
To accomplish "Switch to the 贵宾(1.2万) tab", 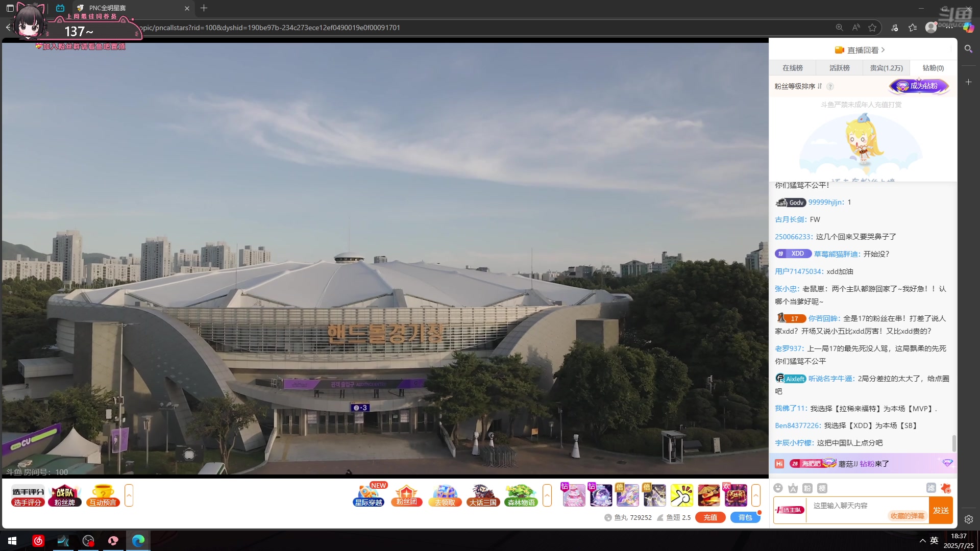I will 887,68.
